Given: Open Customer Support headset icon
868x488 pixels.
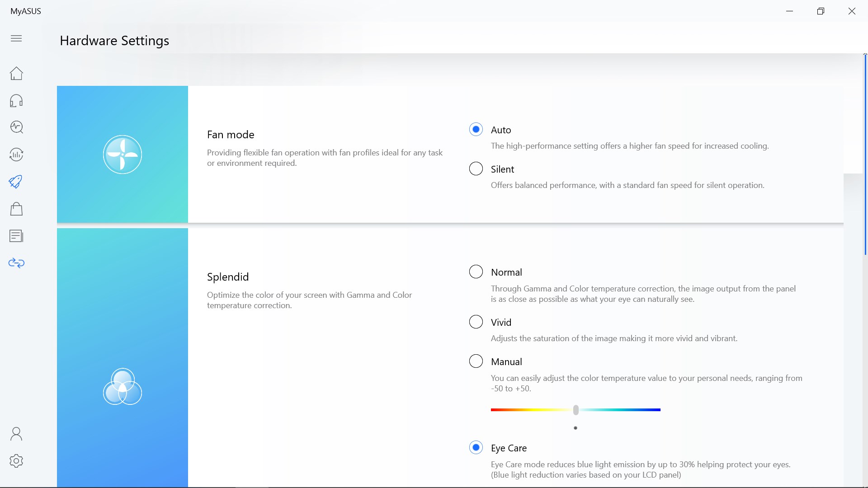Looking at the screenshot, I should (x=16, y=100).
